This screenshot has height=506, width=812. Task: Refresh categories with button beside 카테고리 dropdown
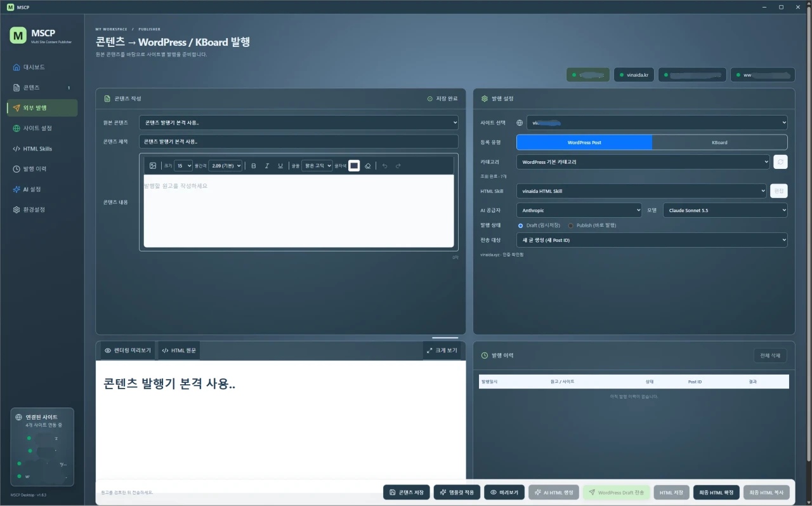pos(781,162)
